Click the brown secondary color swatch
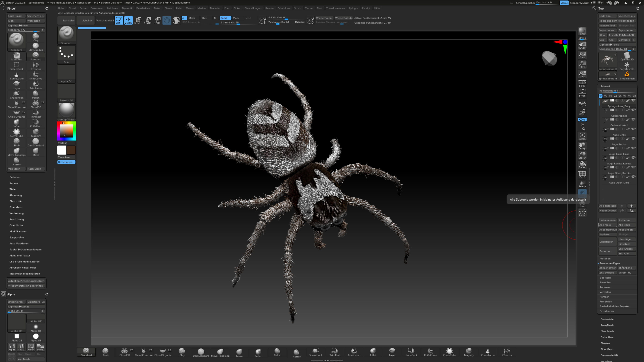Viewport: 644px width, 362px height. point(71,150)
